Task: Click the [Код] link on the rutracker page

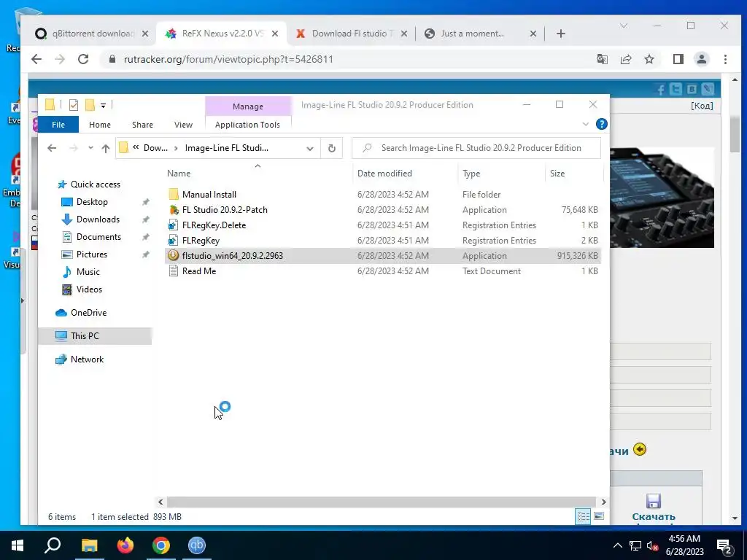Action: [x=702, y=105]
